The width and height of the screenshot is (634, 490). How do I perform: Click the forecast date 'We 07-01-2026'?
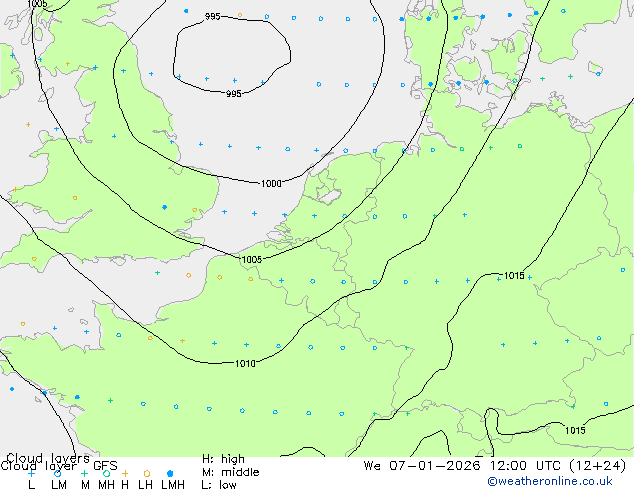(x=422, y=466)
